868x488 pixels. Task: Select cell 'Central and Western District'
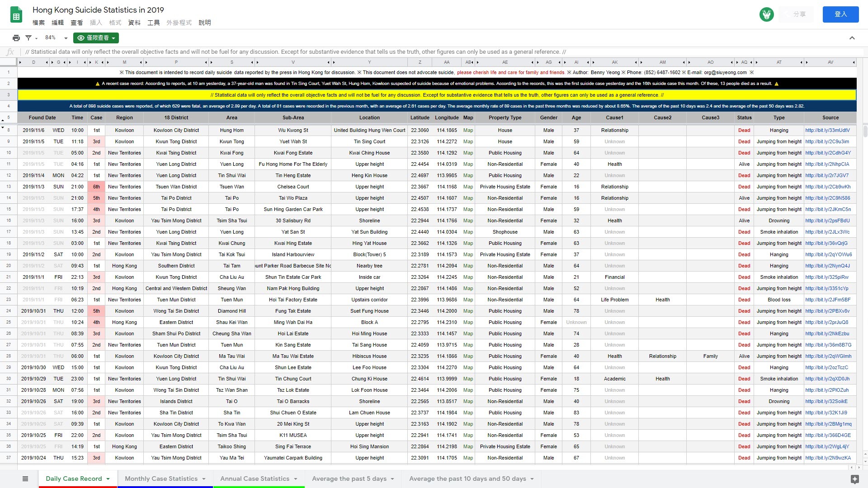pos(176,288)
